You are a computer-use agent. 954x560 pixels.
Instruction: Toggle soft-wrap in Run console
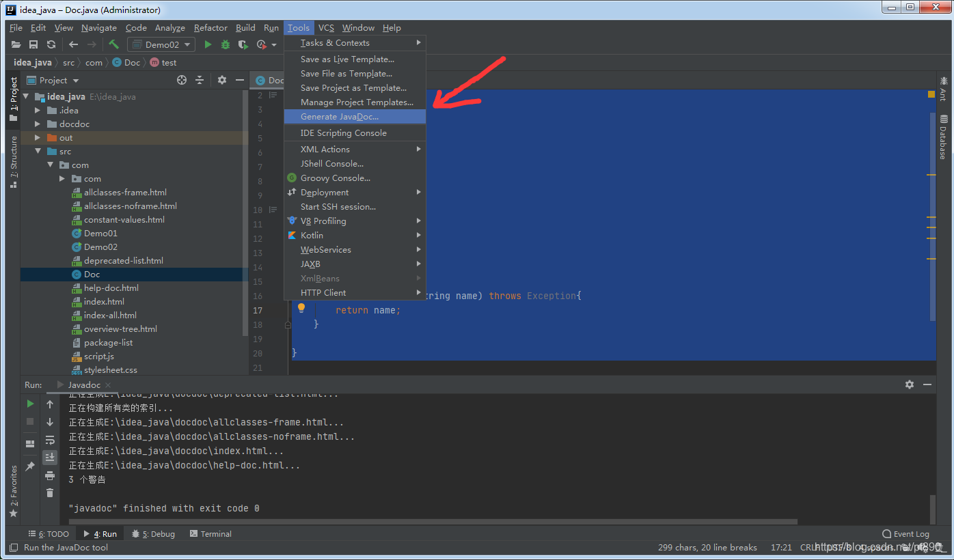coord(50,440)
